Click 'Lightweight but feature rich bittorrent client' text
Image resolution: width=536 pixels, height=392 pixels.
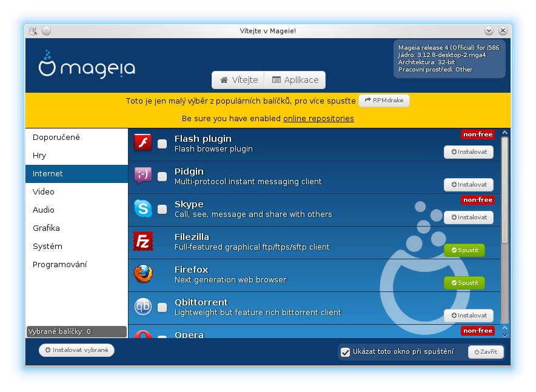[258, 313]
